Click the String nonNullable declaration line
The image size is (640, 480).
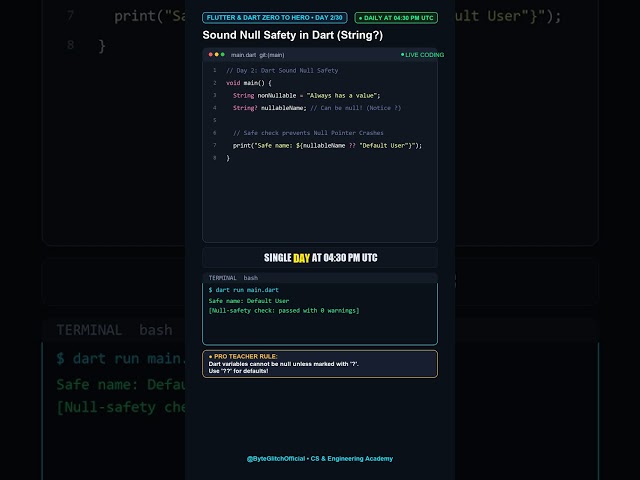click(307, 96)
